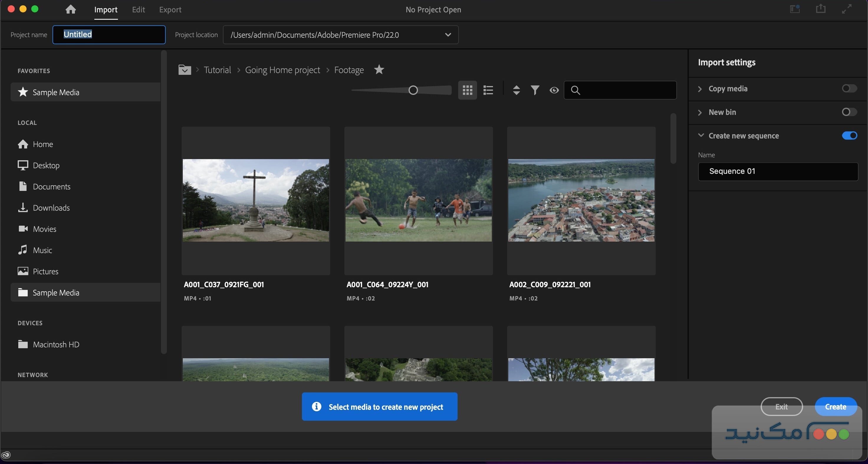Viewport: 868px width, 464px height.
Task: Enable the New bin option
Action: click(849, 112)
